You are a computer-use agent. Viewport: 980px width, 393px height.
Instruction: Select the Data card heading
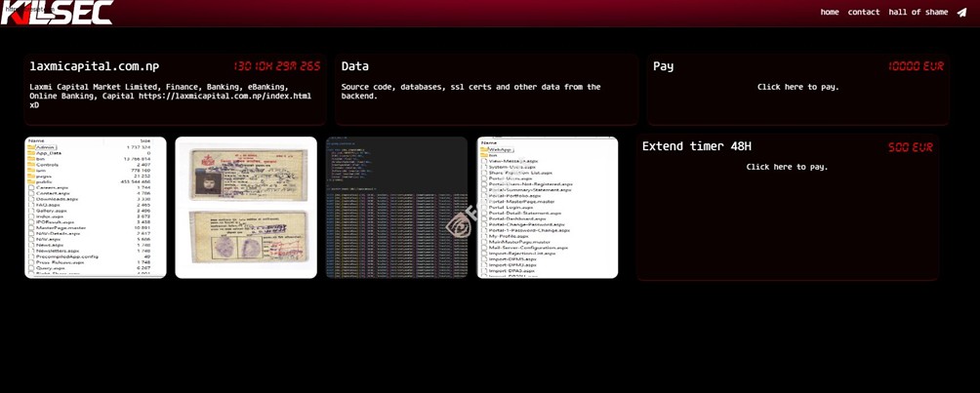point(355,66)
